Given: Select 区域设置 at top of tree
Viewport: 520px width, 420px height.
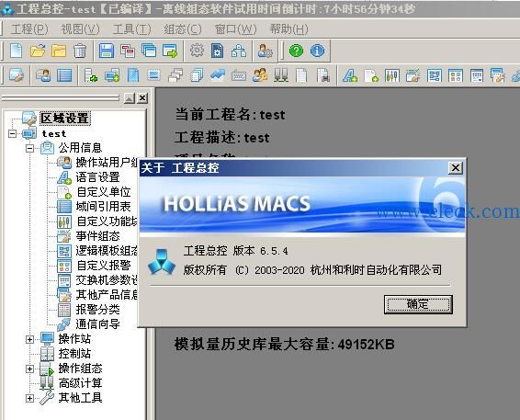Looking at the screenshot, I should [x=65, y=119].
